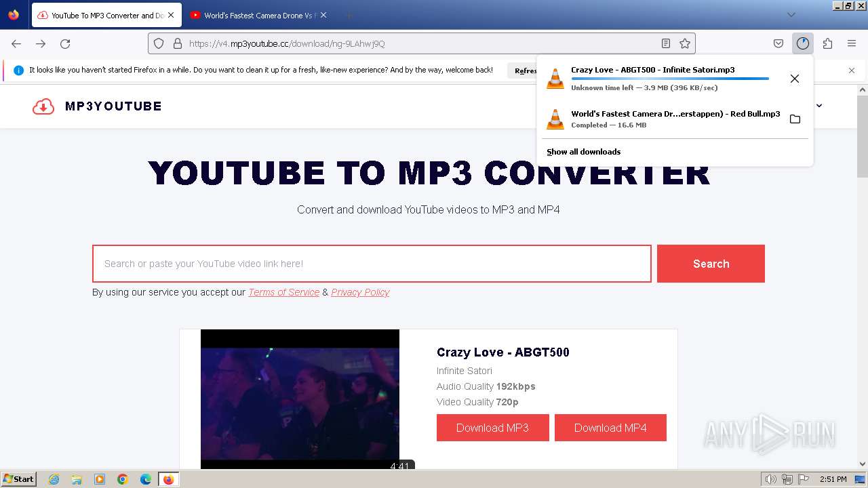Open the Firefox application menu

pyautogui.click(x=852, y=43)
